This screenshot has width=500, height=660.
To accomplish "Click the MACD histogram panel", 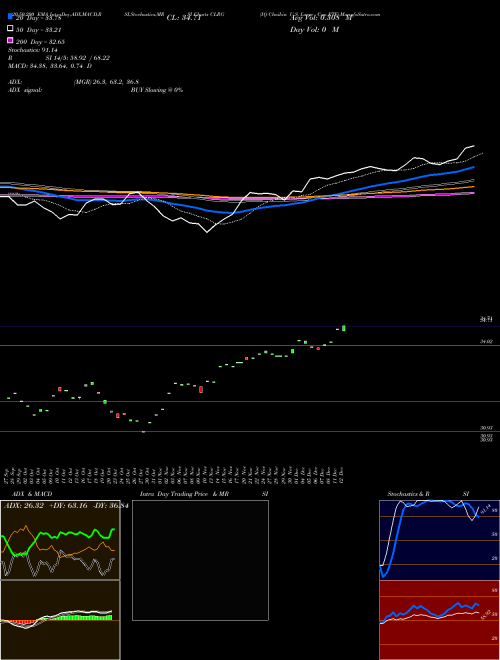I will [x=60, y=620].
